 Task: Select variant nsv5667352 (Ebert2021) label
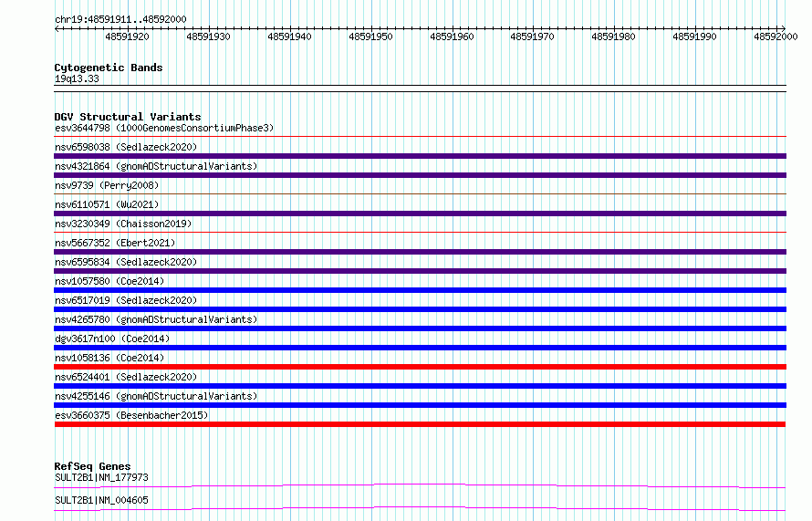[115, 243]
